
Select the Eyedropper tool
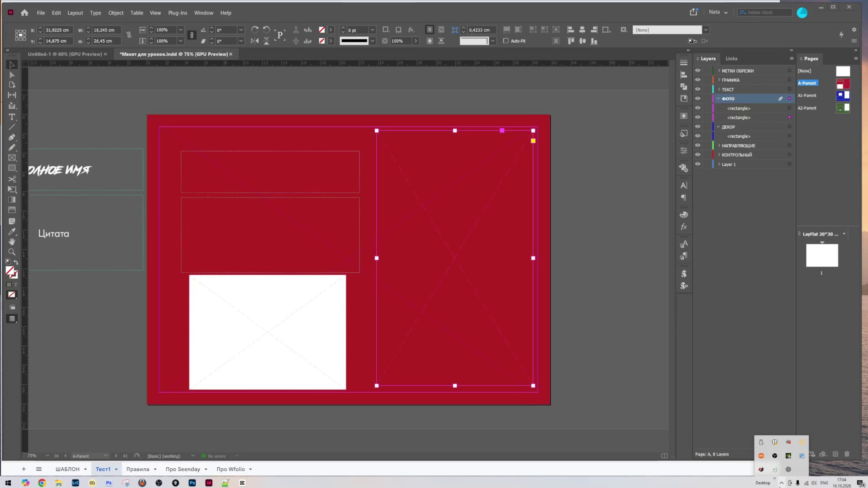pos(12,231)
